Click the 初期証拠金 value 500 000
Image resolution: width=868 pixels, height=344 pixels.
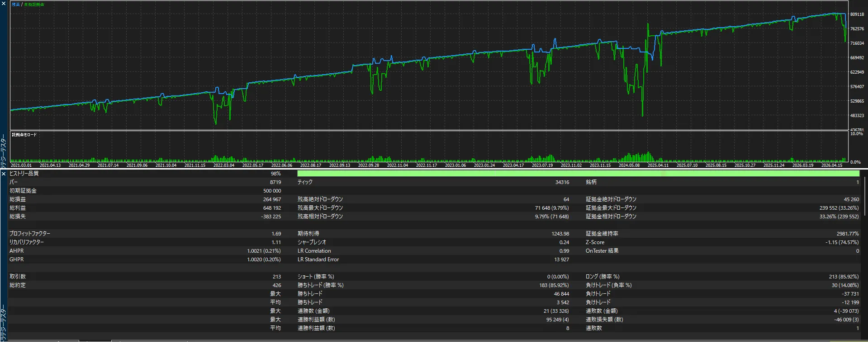272,191
